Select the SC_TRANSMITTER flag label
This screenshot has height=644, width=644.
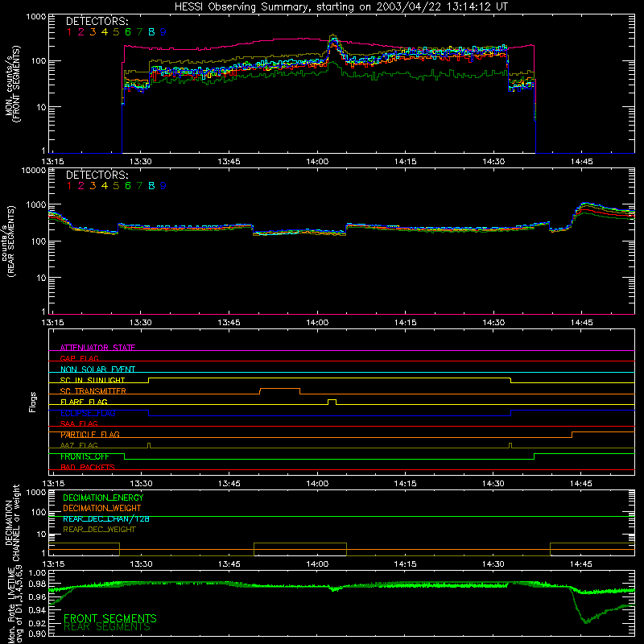[93, 391]
